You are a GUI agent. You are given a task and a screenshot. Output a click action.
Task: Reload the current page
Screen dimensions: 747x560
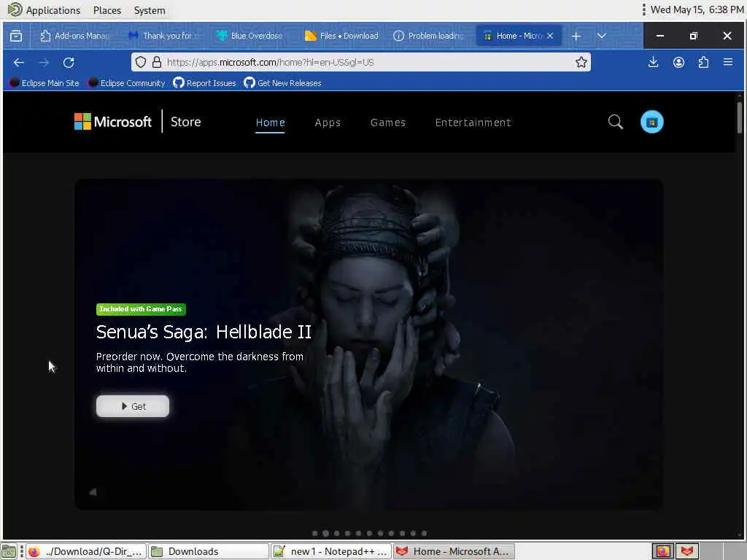pyautogui.click(x=69, y=63)
